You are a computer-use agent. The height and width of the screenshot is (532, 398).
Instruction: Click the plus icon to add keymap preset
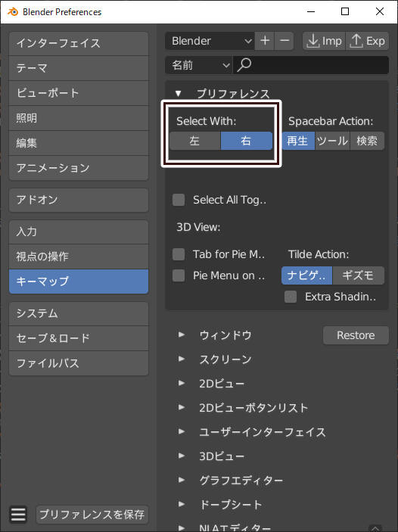pyautogui.click(x=265, y=41)
